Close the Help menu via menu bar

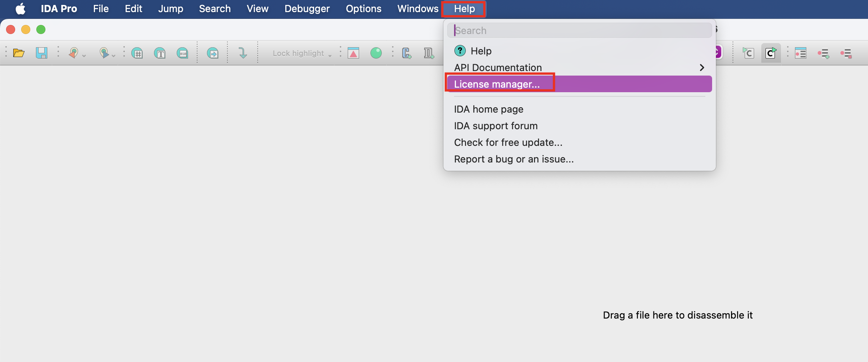[464, 9]
